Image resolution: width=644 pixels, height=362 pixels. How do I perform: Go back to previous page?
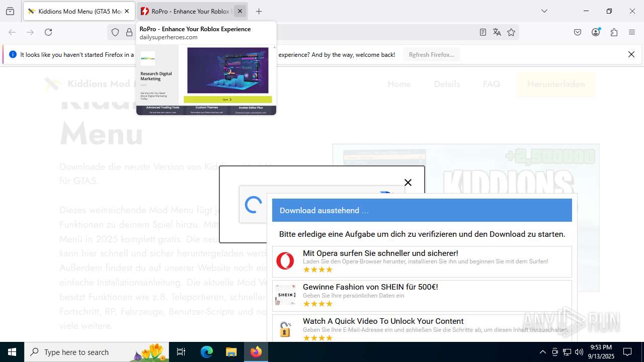click(x=12, y=32)
